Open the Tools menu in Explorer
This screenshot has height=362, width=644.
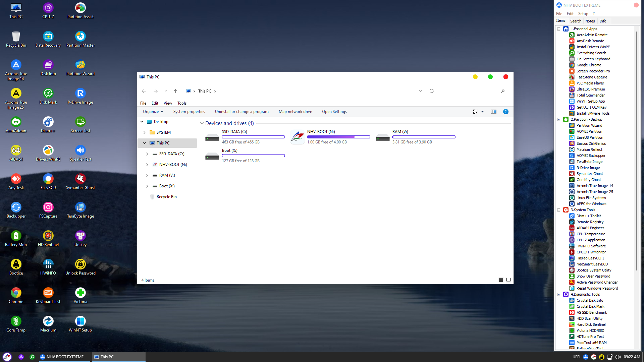(x=182, y=103)
